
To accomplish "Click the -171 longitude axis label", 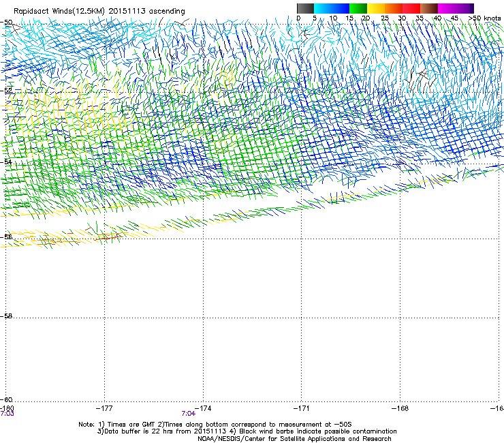I will [x=301, y=408].
